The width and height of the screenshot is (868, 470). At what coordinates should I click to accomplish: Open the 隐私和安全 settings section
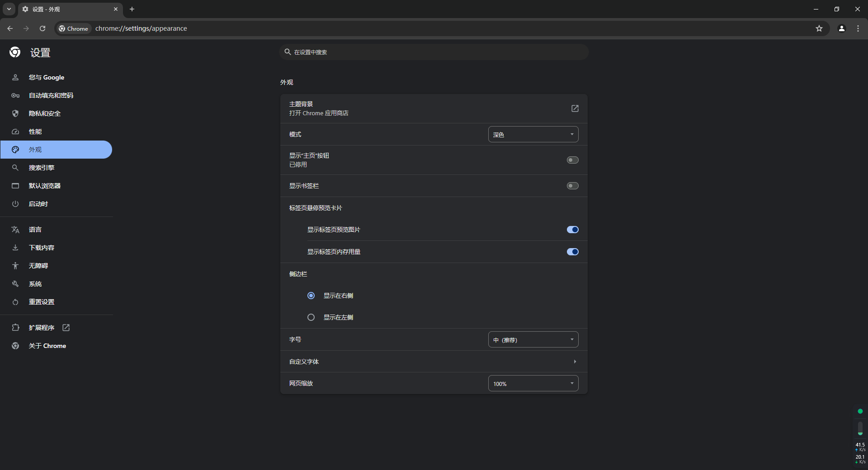pyautogui.click(x=44, y=113)
